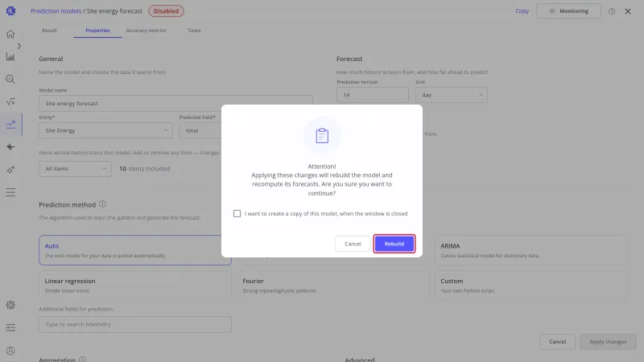
Task: Open the user profile icon in the sidebar
Action: (10, 351)
